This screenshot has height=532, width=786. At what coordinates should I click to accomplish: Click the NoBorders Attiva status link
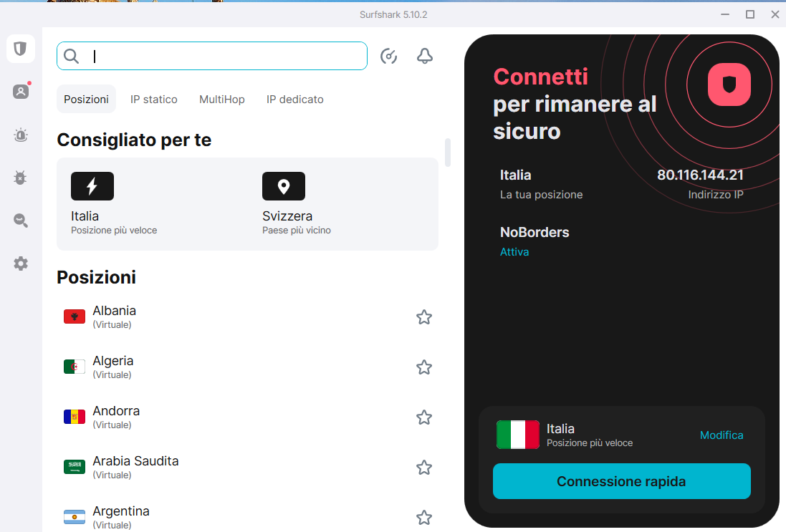tap(514, 252)
